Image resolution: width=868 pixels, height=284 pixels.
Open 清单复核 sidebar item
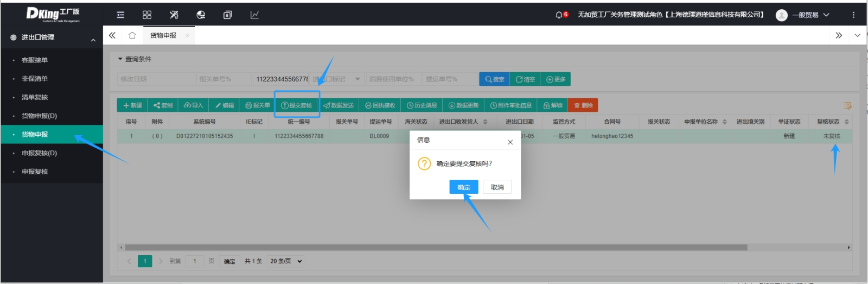click(52, 97)
